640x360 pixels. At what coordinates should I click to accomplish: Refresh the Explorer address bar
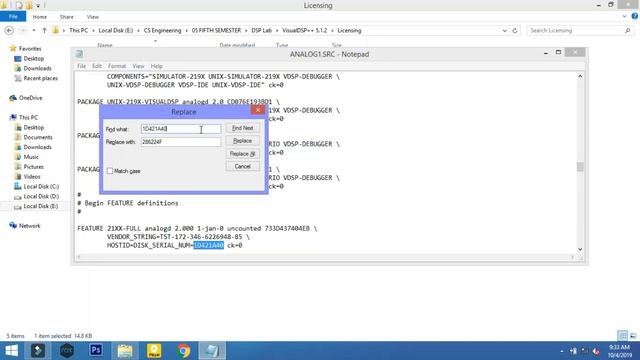click(x=515, y=31)
